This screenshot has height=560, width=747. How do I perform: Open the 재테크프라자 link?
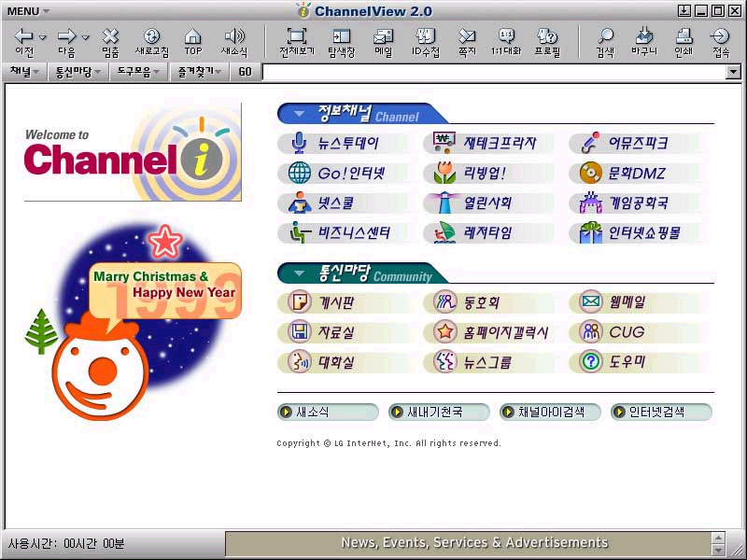(x=500, y=143)
